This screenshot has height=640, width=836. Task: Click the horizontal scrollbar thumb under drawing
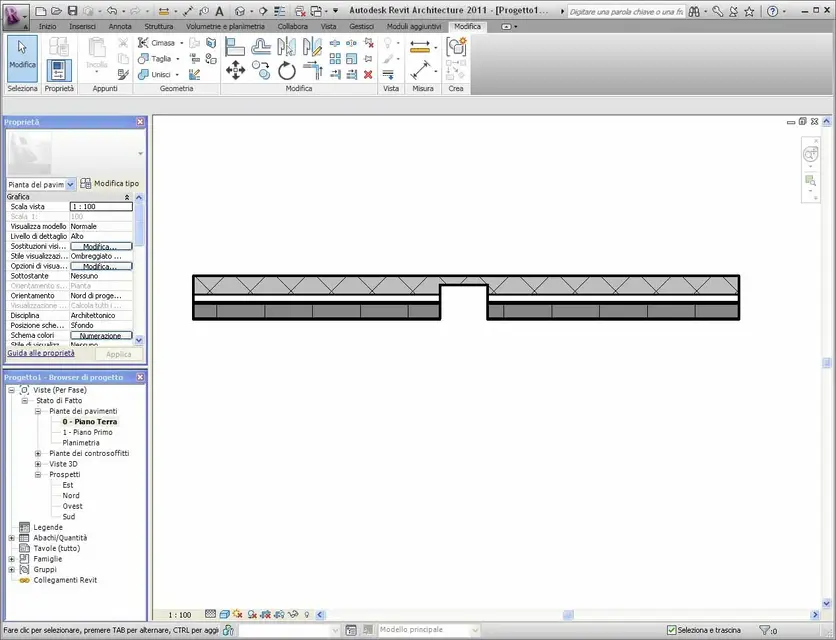(x=568, y=615)
